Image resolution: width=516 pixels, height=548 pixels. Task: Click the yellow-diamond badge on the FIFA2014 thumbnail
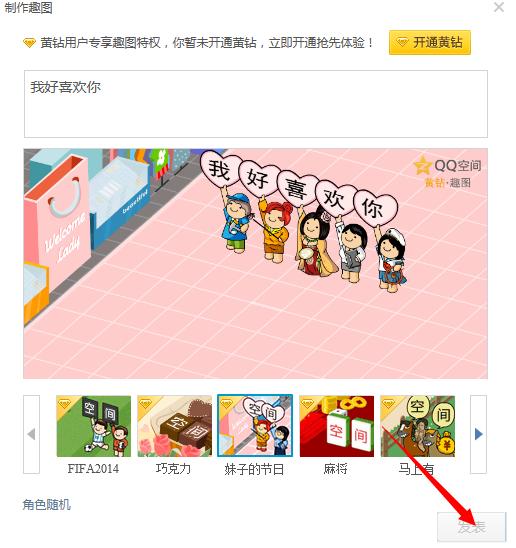pyautogui.click(x=64, y=404)
